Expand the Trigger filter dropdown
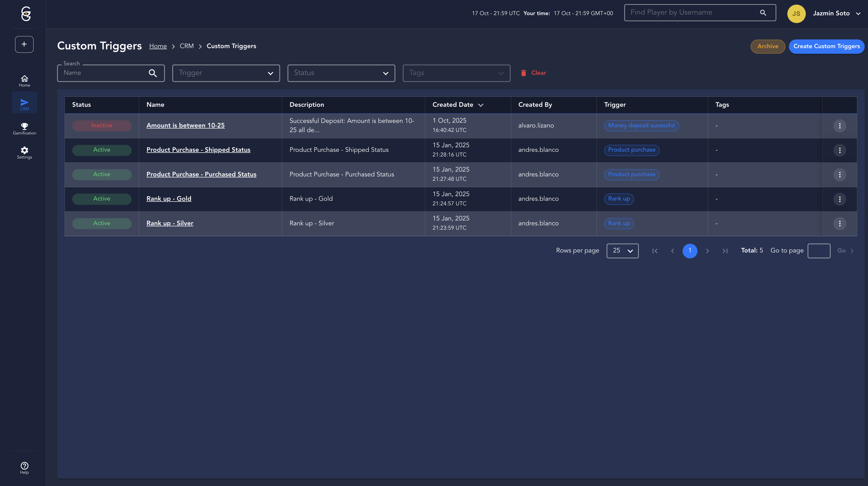Image resolution: width=868 pixels, height=486 pixels. pyautogui.click(x=226, y=73)
